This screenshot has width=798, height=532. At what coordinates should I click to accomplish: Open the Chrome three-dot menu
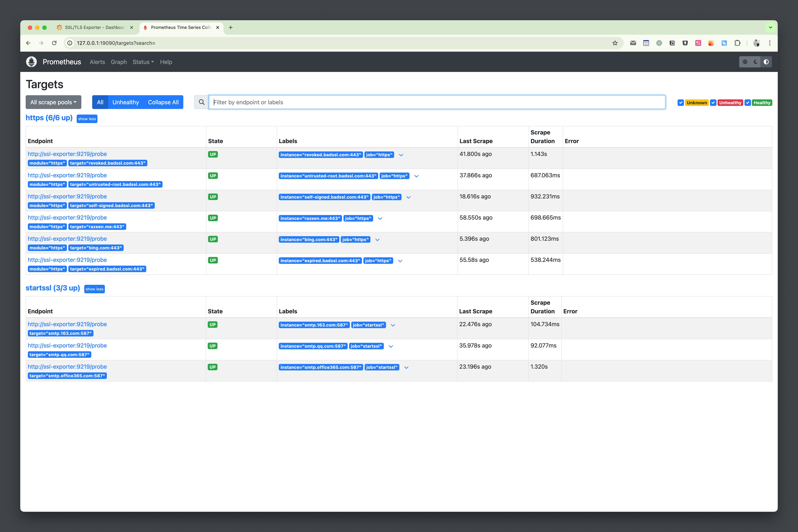[x=770, y=43]
